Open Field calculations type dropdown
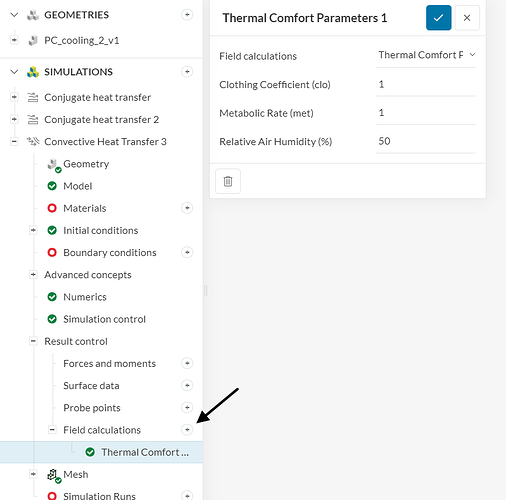This screenshot has width=506, height=500. coord(425,55)
